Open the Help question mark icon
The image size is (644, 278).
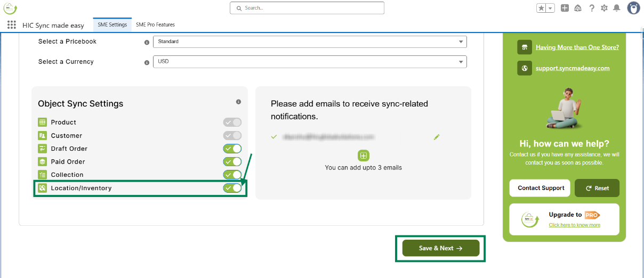[592, 8]
